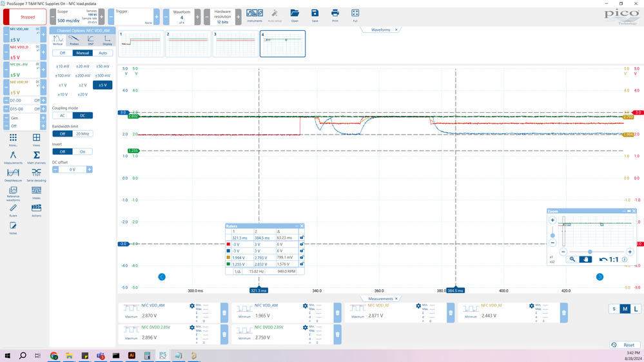Expand D7-D0 digital channel with plus
Image resolution: width=644 pixels, height=362 pixels.
[43, 100]
